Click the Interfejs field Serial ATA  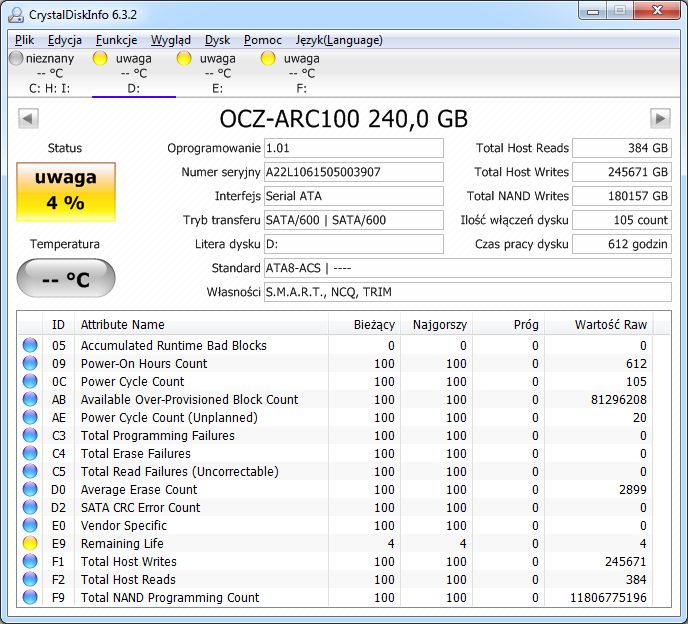[354, 196]
